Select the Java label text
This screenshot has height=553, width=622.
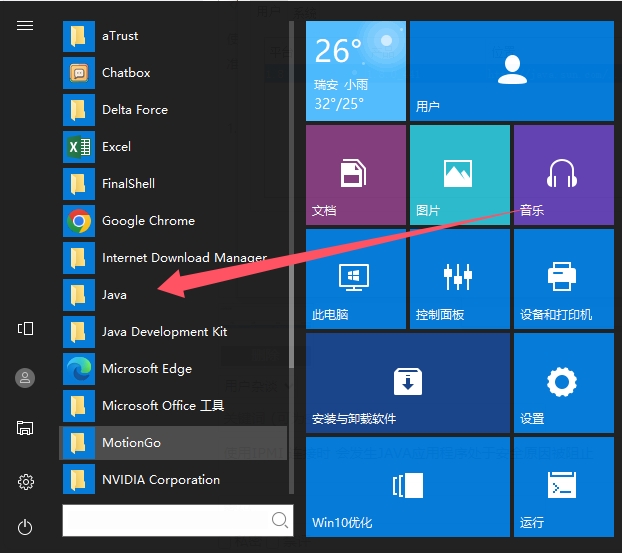pyautogui.click(x=114, y=295)
